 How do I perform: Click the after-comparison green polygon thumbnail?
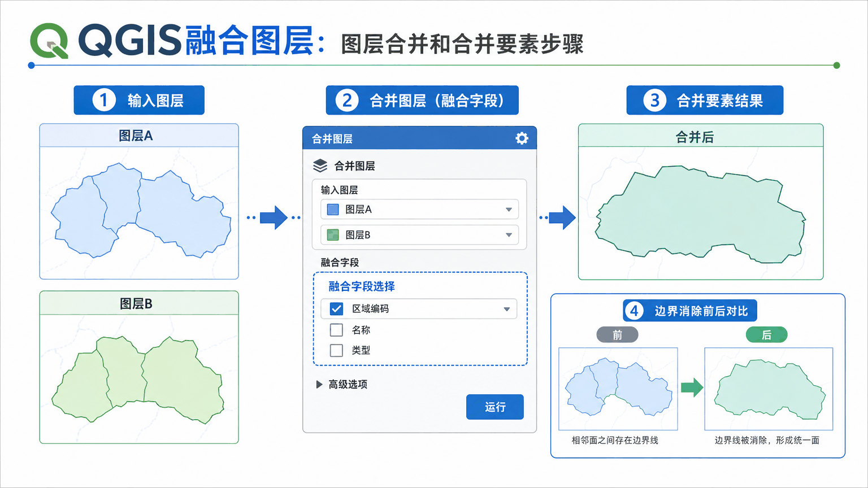click(x=769, y=389)
